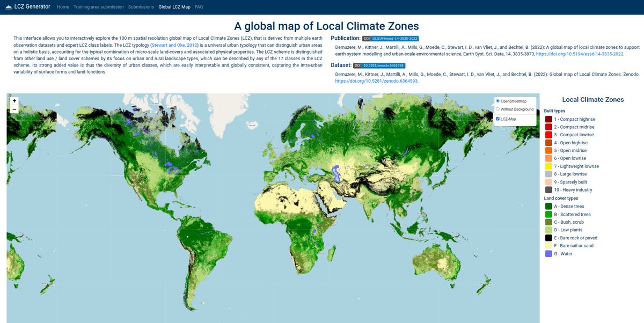Click the 'Dataset:' heading
This screenshot has width=644, height=323.
click(x=341, y=65)
